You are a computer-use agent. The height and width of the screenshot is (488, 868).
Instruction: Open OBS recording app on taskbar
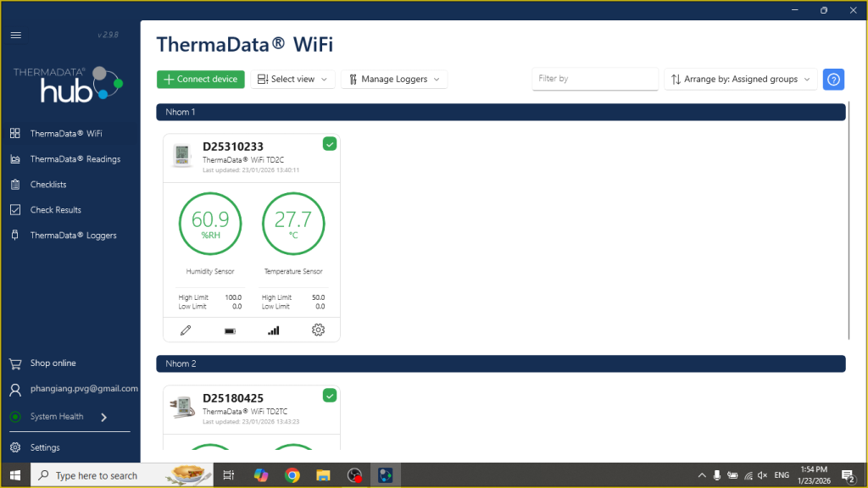[354, 475]
